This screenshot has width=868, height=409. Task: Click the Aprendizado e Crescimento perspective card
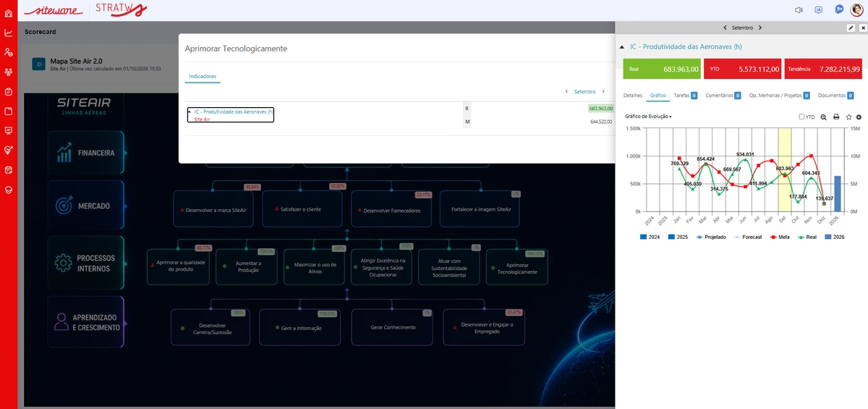(x=86, y=322)
